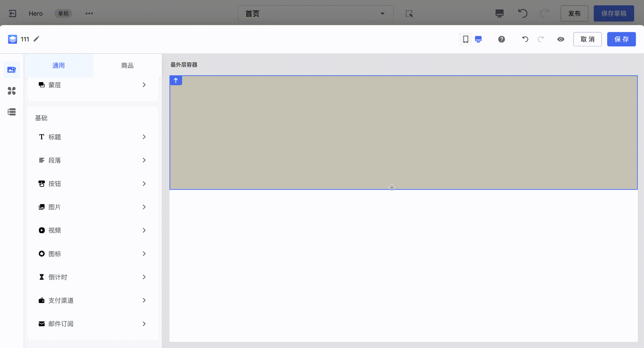This screenshot has height=348, width=644.
Task: Open the 首页 page dropdown
Action: pos(315,13)
